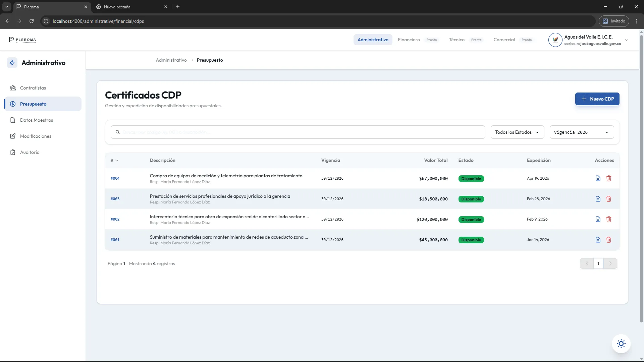
Task: View document for CDP #004
Action: [x=598, y=178]
